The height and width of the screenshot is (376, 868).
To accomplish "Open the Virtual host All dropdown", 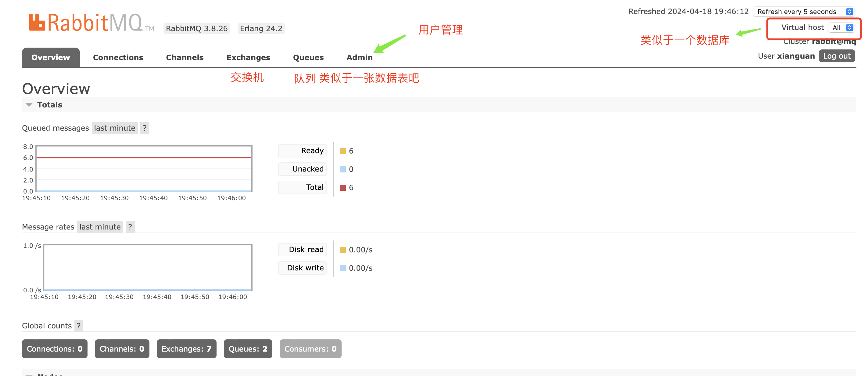I will 842,28.
